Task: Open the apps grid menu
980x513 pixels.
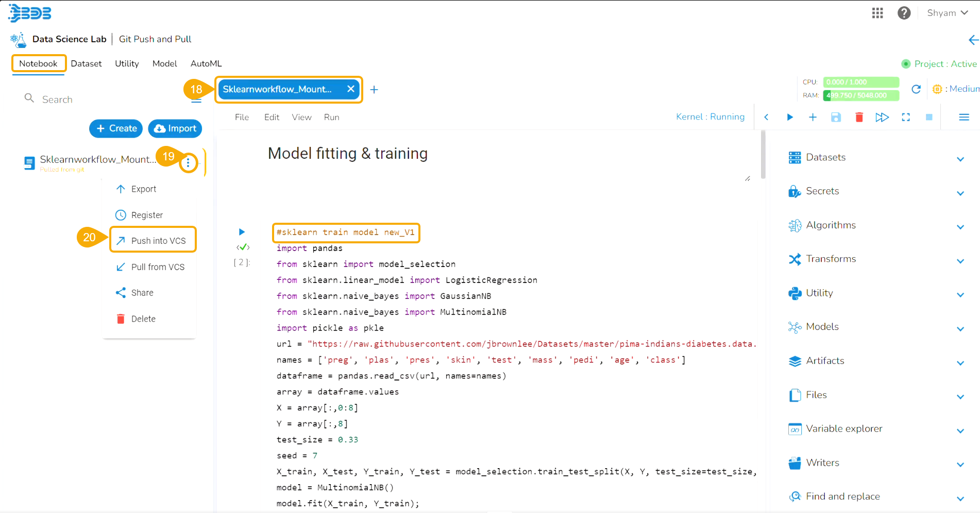Action: (877, 13)
